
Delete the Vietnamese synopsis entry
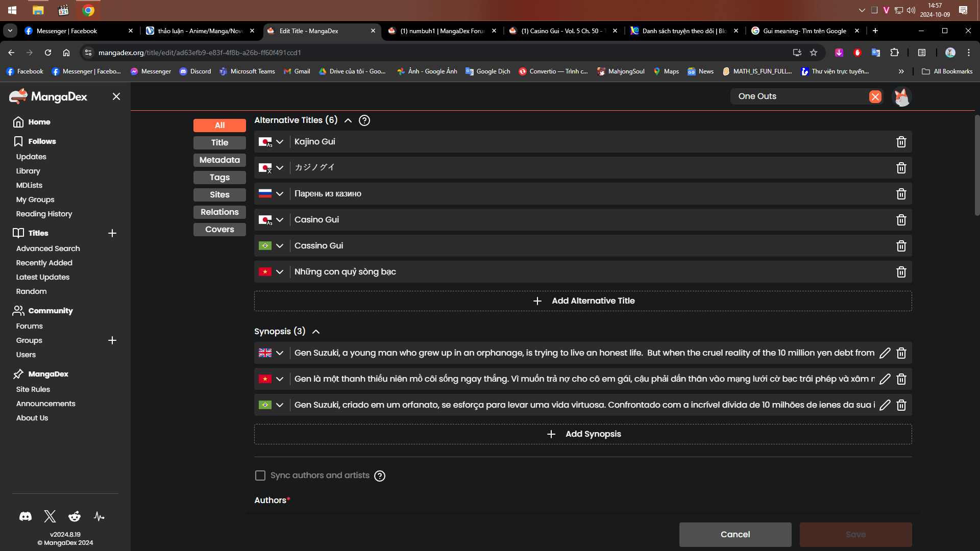(x=901, y=379)
